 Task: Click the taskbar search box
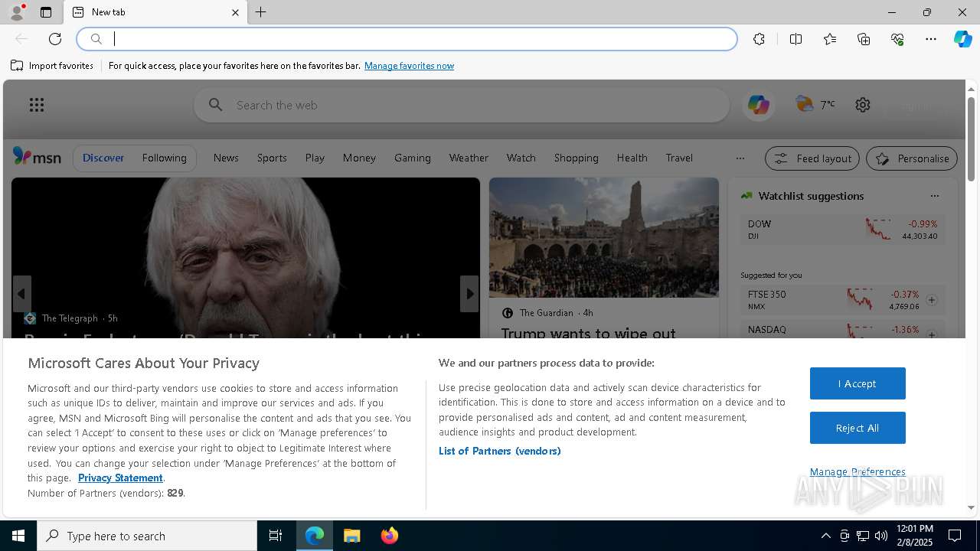147,536
